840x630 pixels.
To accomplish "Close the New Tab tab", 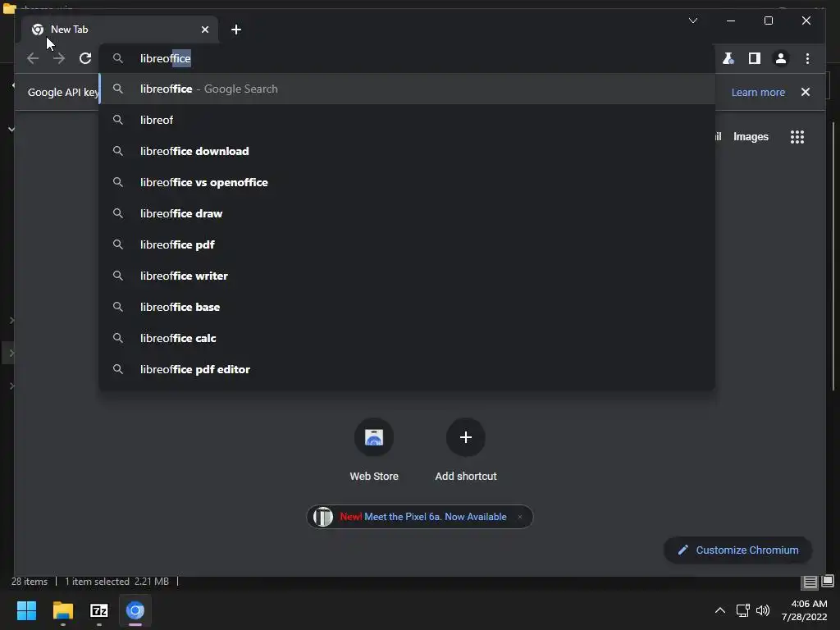I will click(x=204, y=30).
